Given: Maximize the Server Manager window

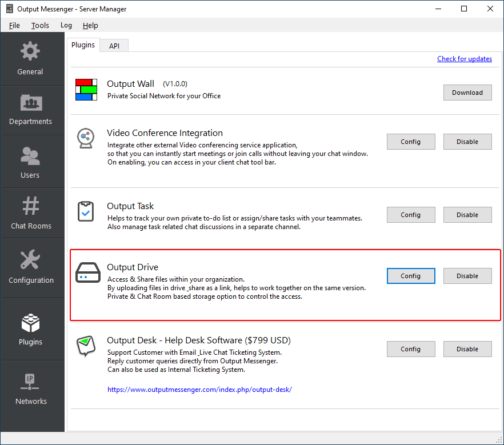Looking at the screenshot, I should [x=464, y=9].
